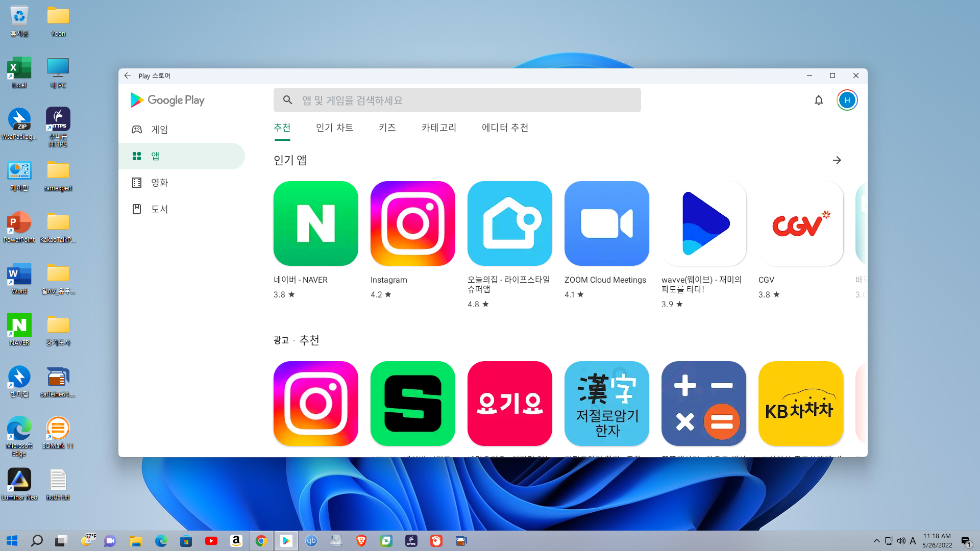Show hidden system tray icons
Screen dimensions: 980x551
pyautogui.click(x=877, y=541)
